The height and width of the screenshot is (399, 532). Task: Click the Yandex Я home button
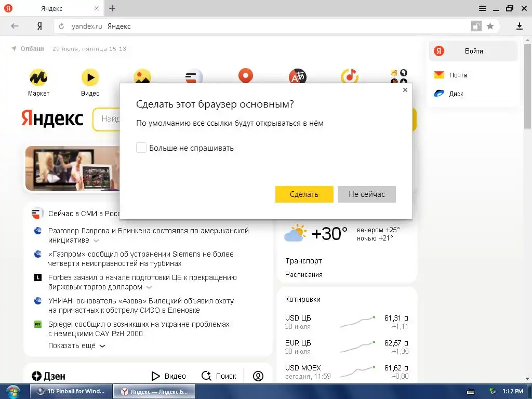click(39, 26)
